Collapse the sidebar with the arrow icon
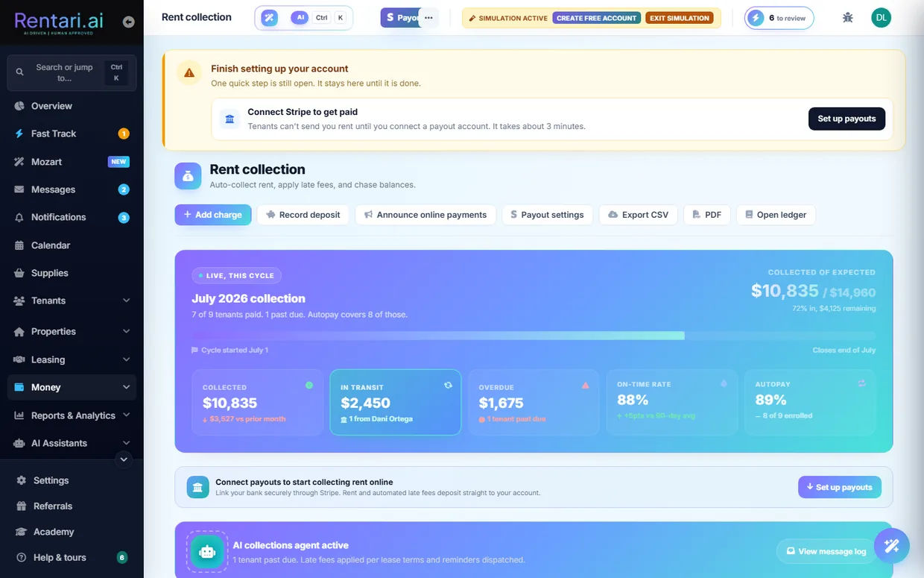Image resolution: width=924 pixels, height=578 pixels. pos(129,22)
